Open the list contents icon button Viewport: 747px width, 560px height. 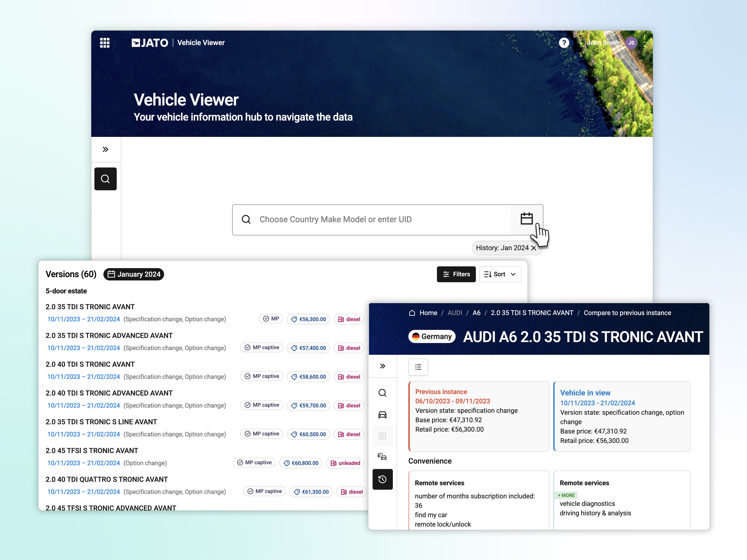(x=418, y=367)
